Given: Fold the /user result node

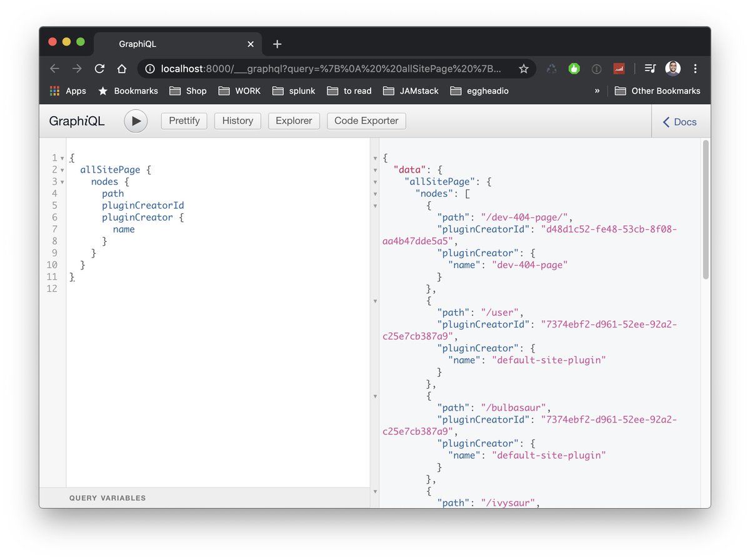Looking at the screenshot, I should (x=375, y=301).
